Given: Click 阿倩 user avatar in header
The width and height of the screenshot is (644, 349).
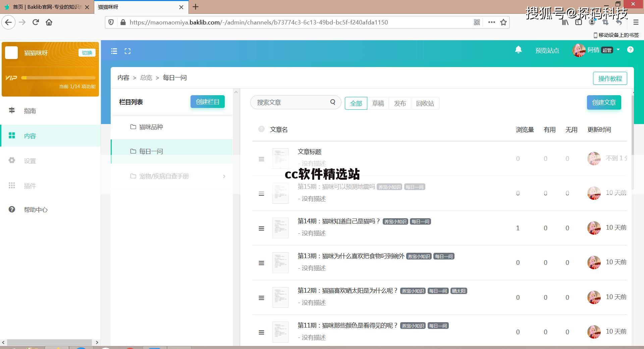Looking at the screenshot, I should 579,50.
